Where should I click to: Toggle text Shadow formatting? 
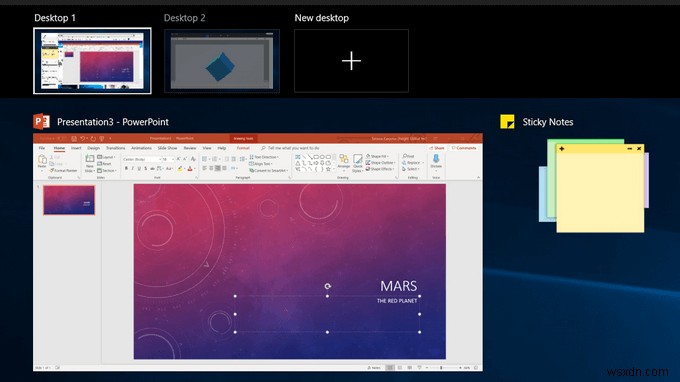pyautogui.click(x=146, y=168)
